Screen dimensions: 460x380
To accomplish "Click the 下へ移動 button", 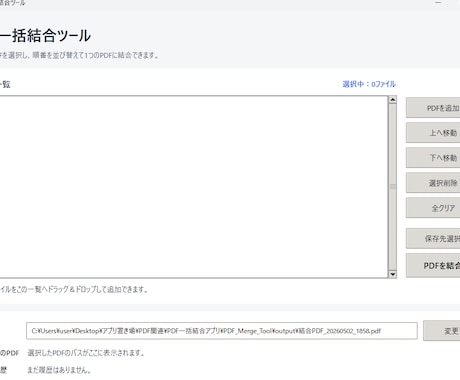I will [x=433, y=158].
